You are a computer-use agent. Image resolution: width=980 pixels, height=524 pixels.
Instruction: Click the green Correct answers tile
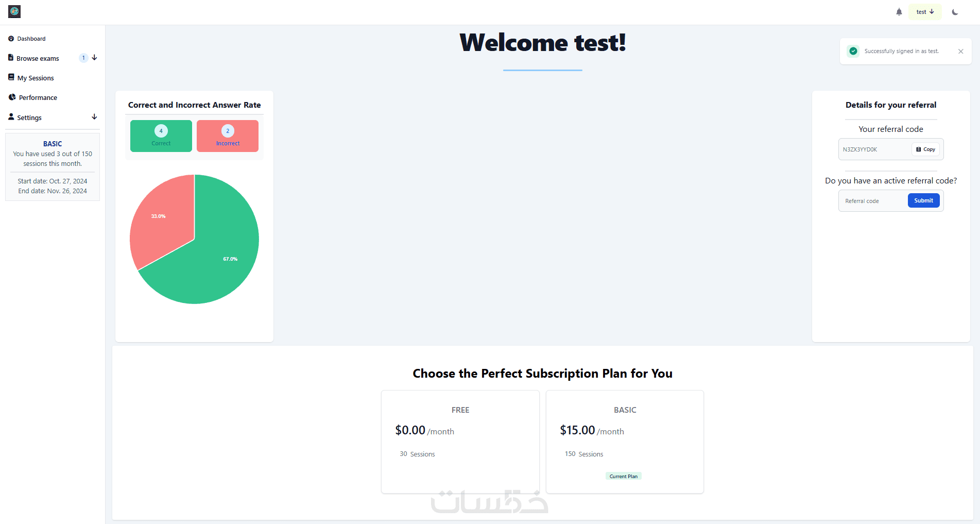[x=161, y=136]
